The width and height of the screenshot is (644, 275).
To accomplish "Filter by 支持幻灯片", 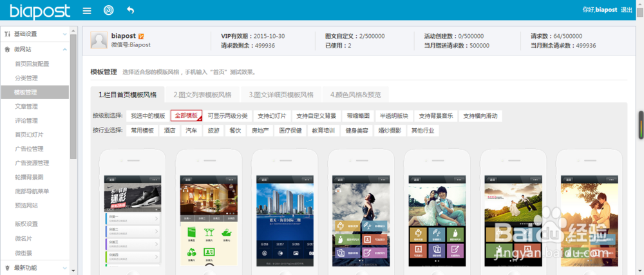I will 272,116.
